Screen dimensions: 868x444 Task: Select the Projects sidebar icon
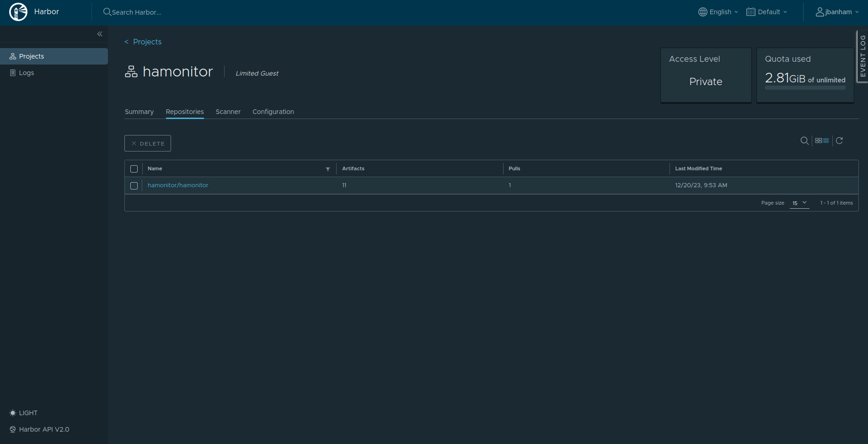[12, 56]
